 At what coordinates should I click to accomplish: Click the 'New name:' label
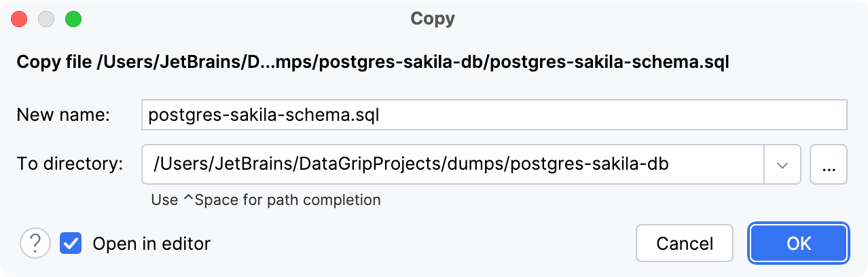(64, 115)
